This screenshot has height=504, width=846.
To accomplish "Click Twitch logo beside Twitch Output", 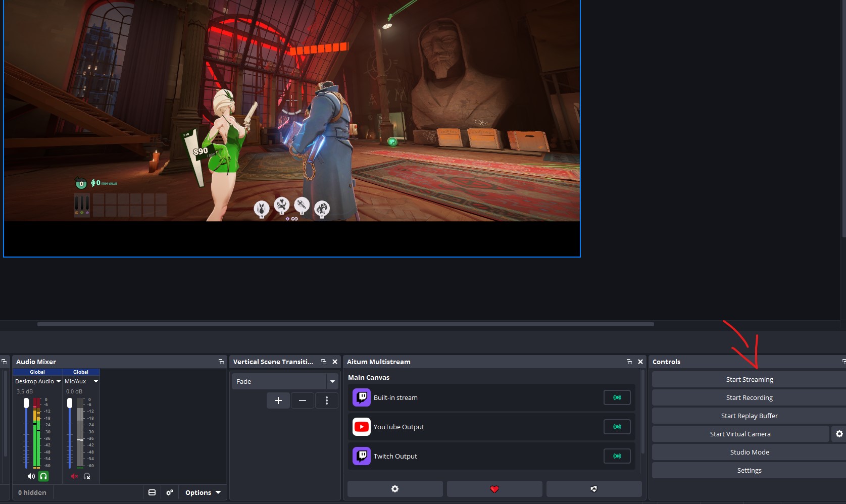I will (362, 456).
